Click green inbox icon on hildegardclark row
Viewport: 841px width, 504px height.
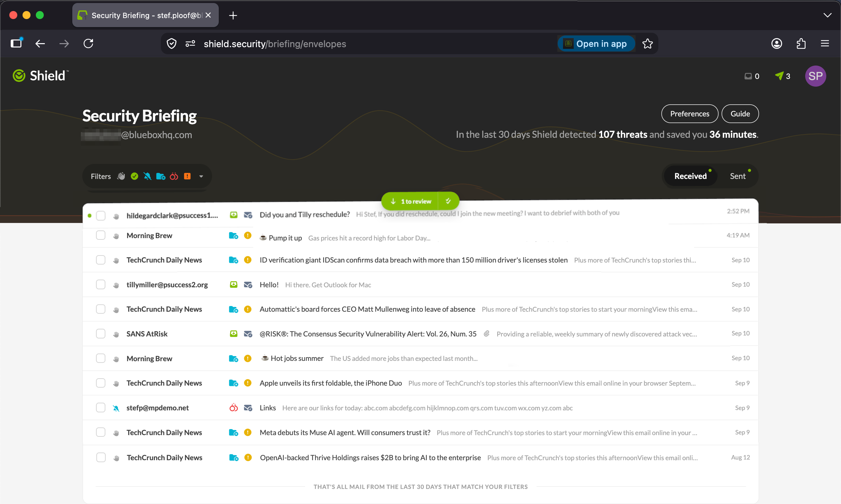pyautogui.click(x=234, y=215)
